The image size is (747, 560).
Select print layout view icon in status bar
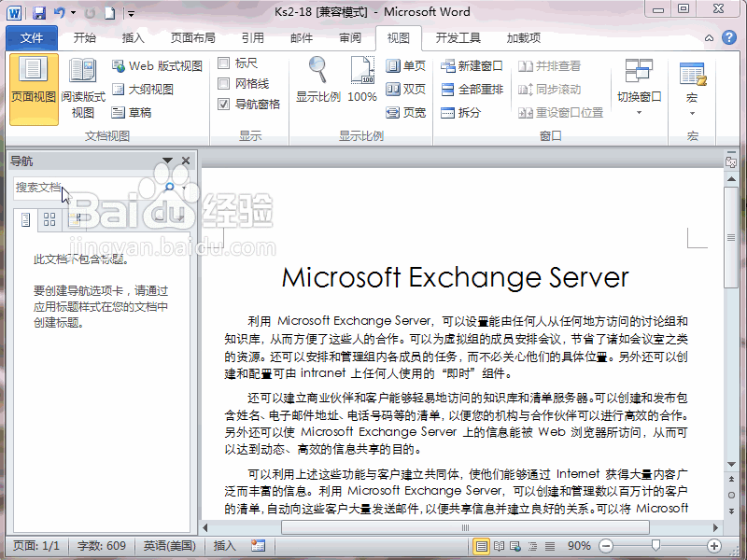point(481,546)
